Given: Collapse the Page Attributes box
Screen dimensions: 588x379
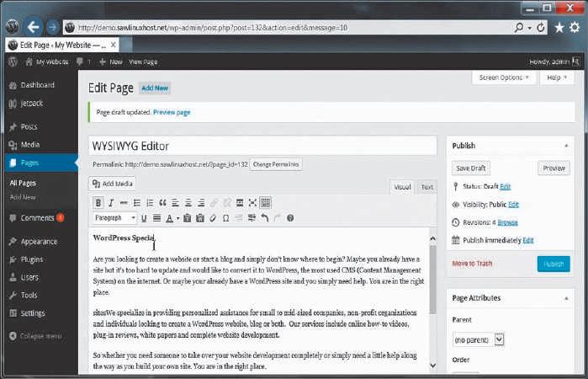Looking at the screenshot, I should (566, 298).
